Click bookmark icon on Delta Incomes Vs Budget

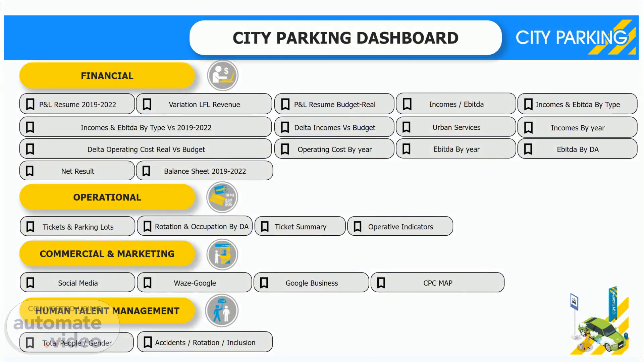[285, 127]
